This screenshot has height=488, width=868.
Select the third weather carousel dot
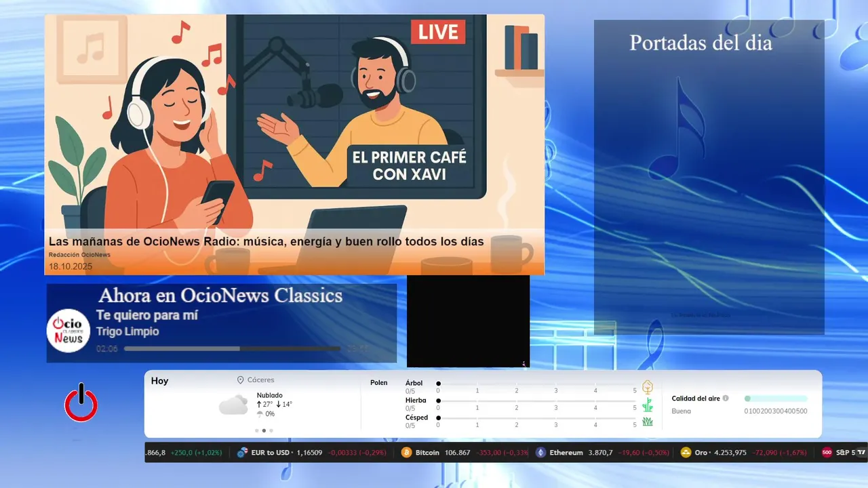[271, 430]
